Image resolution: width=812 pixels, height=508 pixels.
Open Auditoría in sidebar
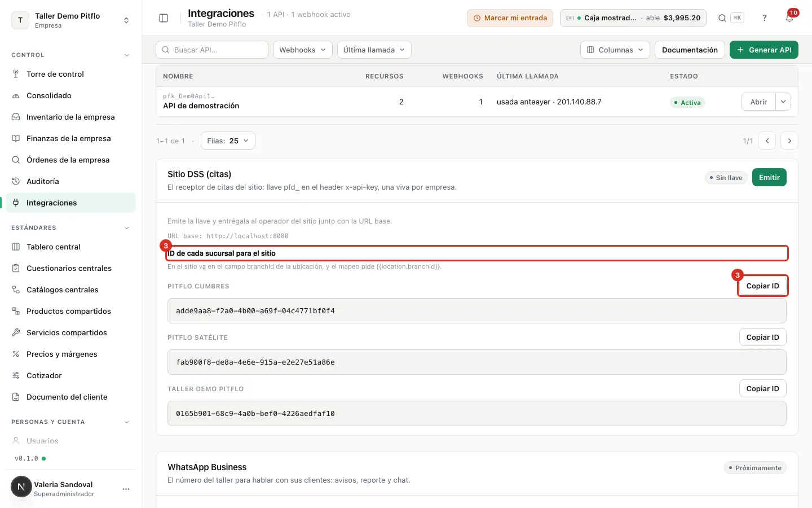point(70,181)
